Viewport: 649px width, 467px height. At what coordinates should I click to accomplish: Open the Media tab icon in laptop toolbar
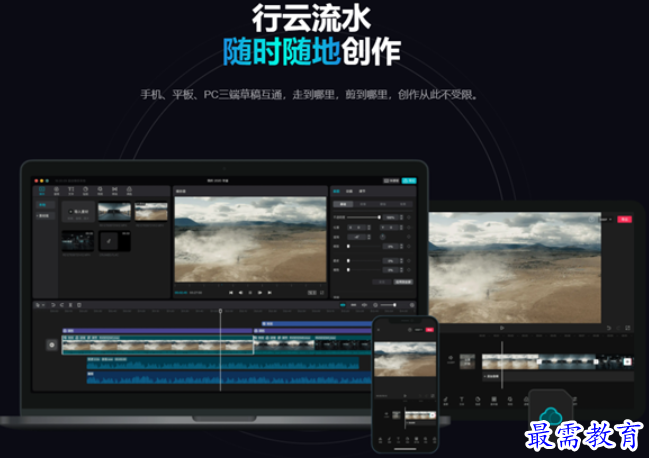coord(42,190)
